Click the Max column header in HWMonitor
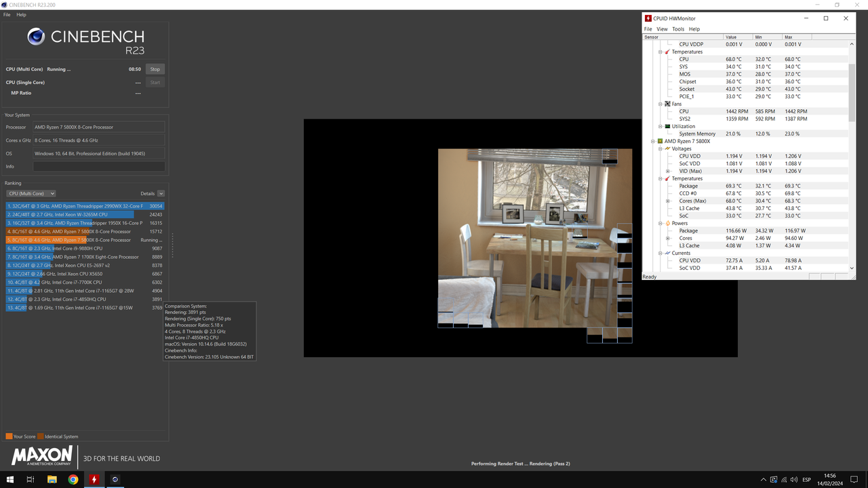 click(x=796, y=37)
